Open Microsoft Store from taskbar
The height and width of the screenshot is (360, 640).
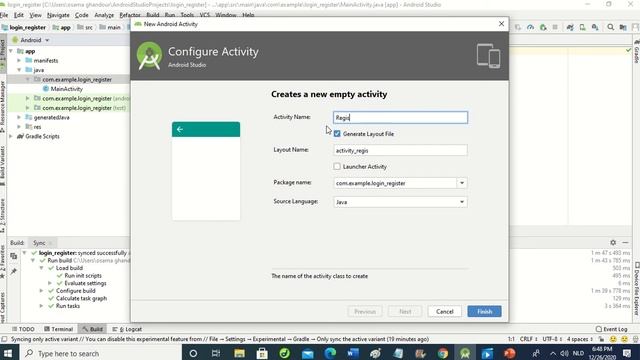point(262,353)
